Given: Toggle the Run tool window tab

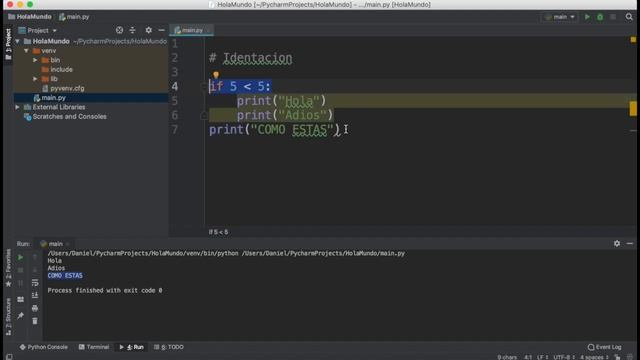Looking at the screenshot, I should pyautogui.click(x=131, y=347).
